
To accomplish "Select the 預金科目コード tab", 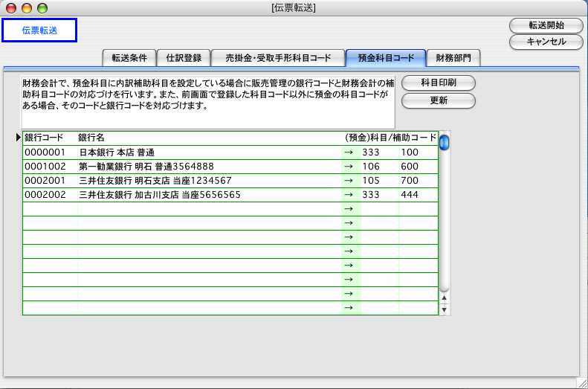I will pyautogui.click(x=385, y=57).
